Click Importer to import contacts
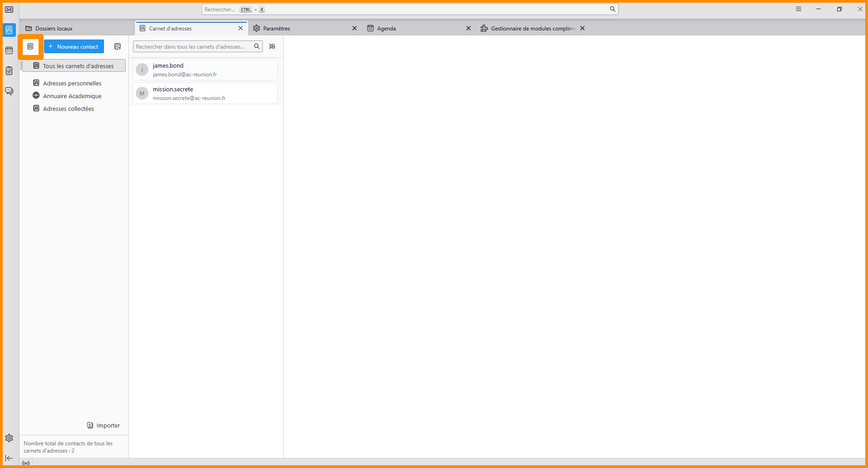The width and height of the screenshot is (868, 468). pyautogui.click(x=104, y=425)
